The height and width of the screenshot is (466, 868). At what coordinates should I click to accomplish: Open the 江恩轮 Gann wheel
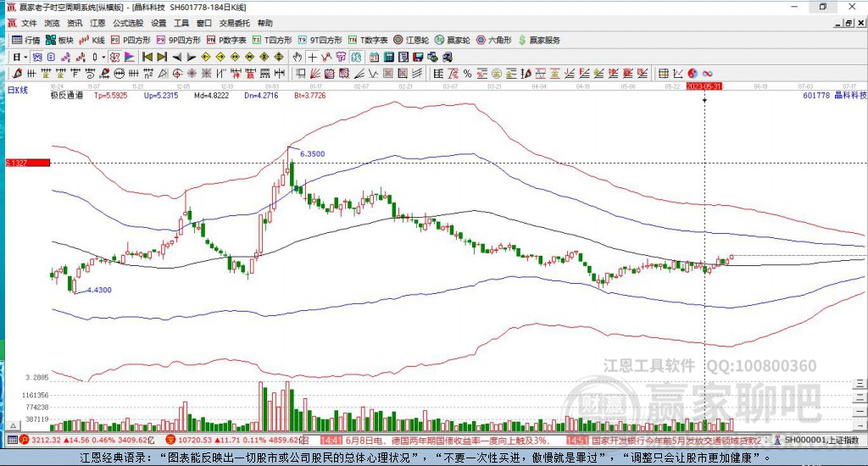click(x=411, y=40)
